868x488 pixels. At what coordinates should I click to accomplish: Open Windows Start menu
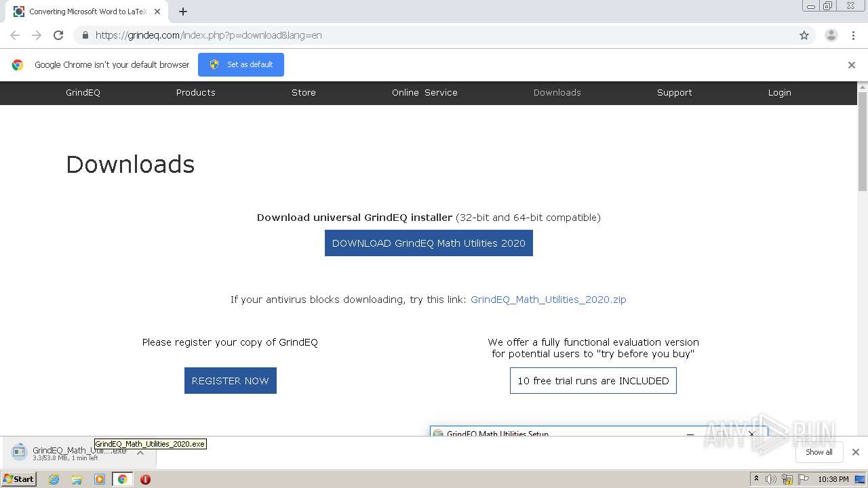tap(19, 479)
